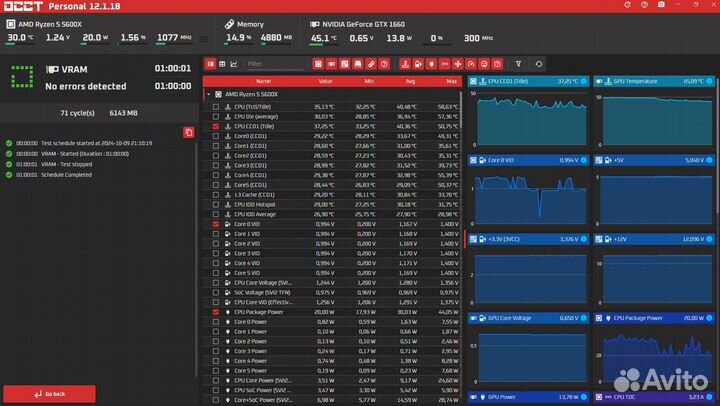The height and width of the screenshot is (406, 720).
Task: Sort by the Value column header
Action: [x=325, y=81]
